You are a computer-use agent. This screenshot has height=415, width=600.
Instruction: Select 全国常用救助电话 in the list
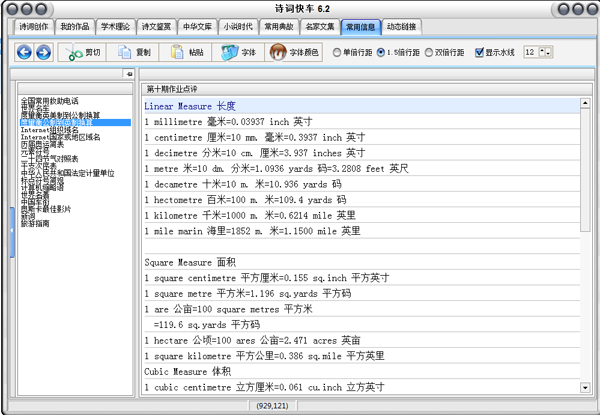(50, 101)
